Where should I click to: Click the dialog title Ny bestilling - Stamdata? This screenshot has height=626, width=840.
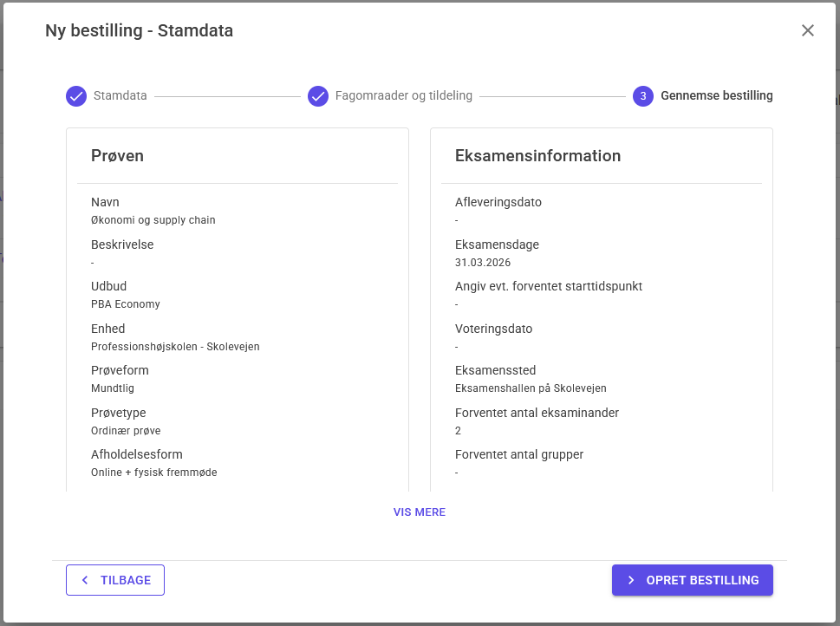[139, 31]
